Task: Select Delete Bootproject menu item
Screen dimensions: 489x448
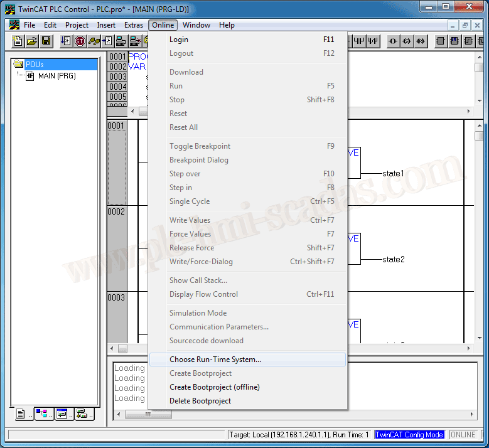Action: [200, 401]
